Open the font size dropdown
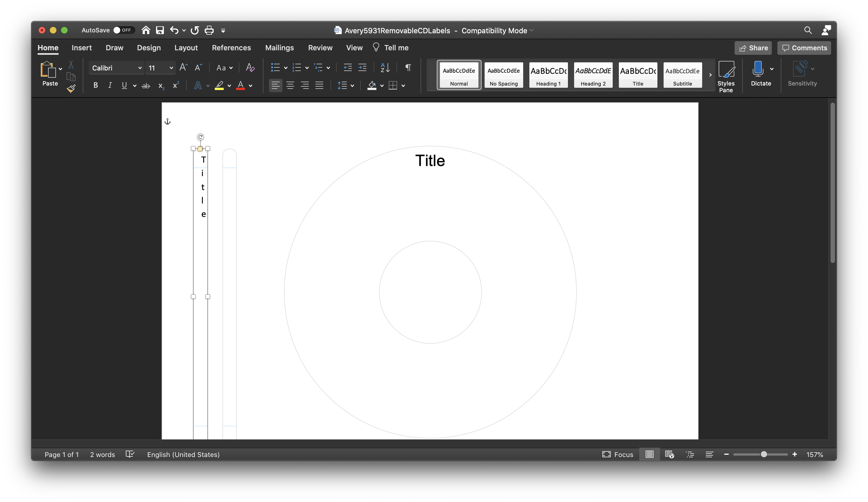The height and width of the screenshot is (502, 868). click(171, 68)
